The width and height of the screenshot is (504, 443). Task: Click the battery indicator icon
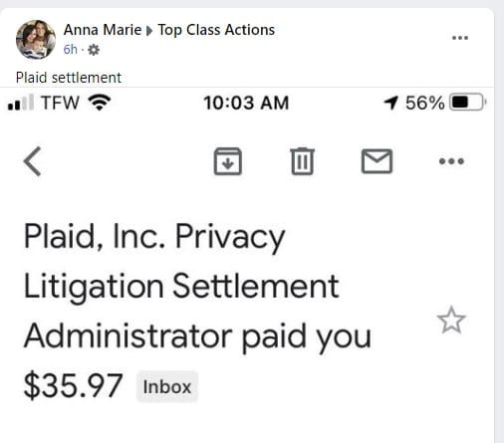[x=468, y=103]
